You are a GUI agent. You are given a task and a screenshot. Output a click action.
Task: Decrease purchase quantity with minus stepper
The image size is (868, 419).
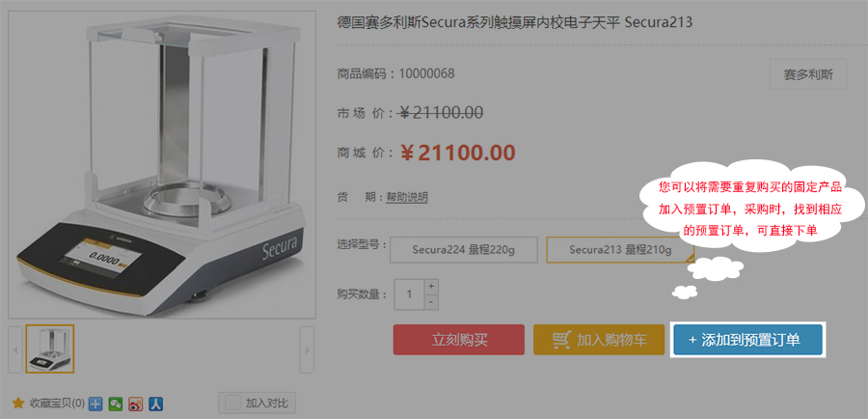point(431,302)
